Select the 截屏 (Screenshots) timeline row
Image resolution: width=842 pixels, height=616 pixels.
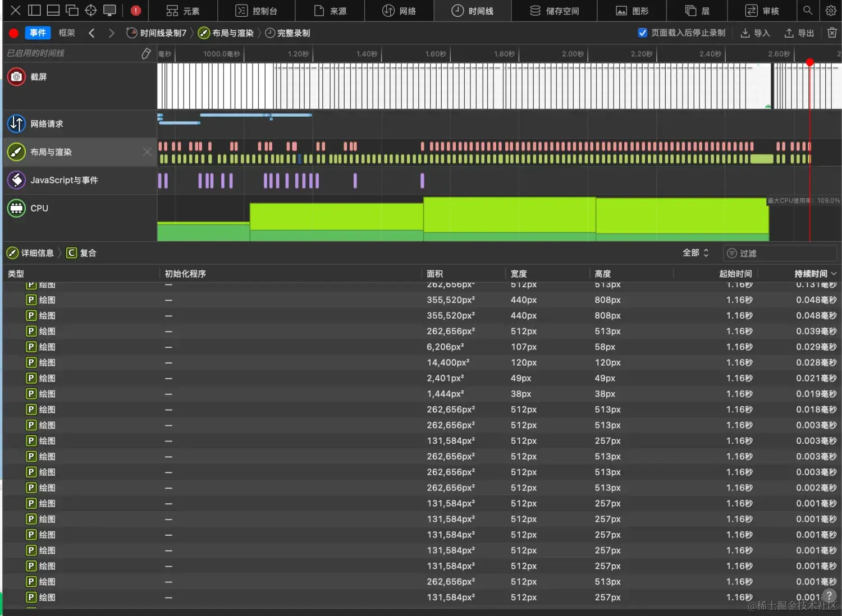pos(80,86)
